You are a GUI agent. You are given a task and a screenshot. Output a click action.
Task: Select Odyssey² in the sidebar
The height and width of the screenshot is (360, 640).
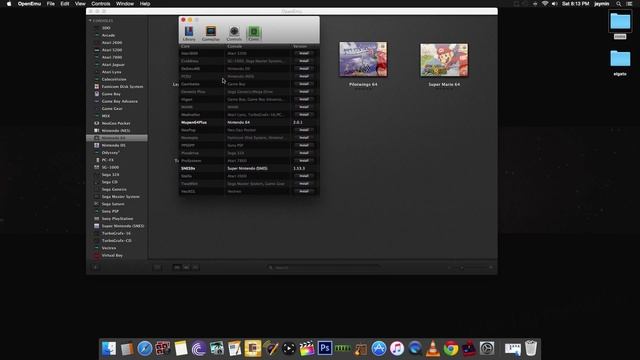point(110,153)
